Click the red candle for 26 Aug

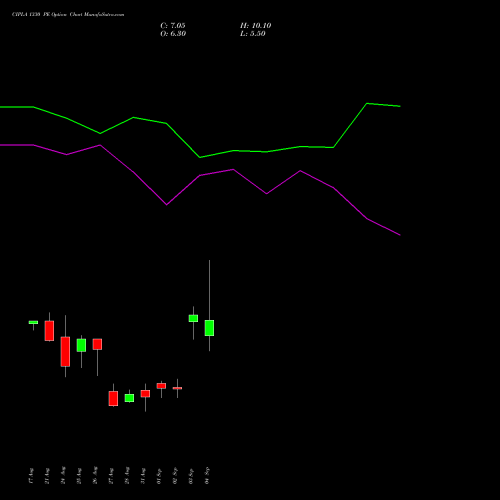point(97,344)
